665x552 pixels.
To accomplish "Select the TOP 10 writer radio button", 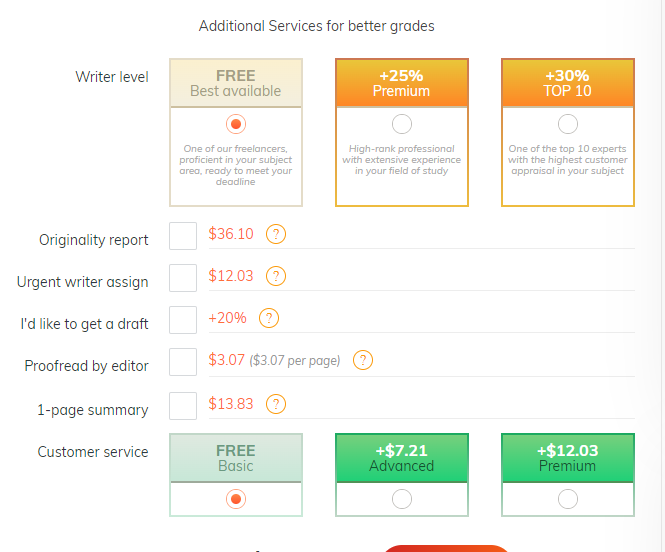I will [x=567, y=124].
